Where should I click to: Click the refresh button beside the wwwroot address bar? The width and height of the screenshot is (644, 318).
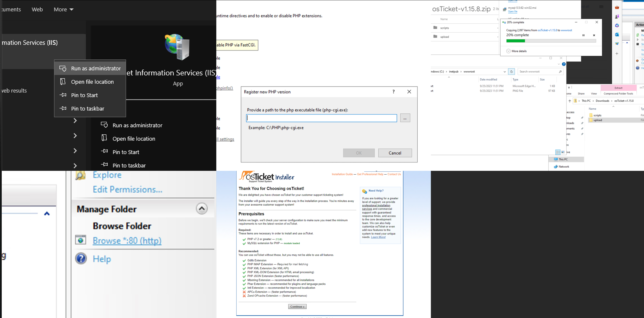[x=512, y=71]
